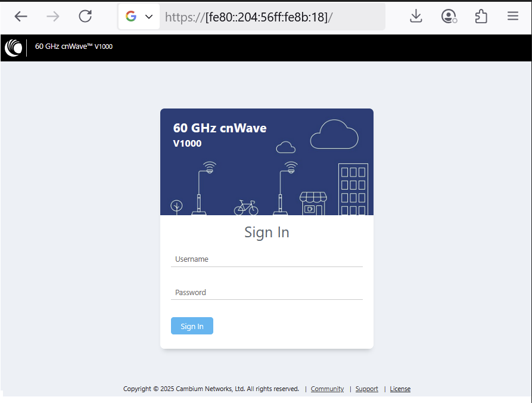Click the browser Back arrow
This screenshot has height=403, width=532.
click(21, 16)
